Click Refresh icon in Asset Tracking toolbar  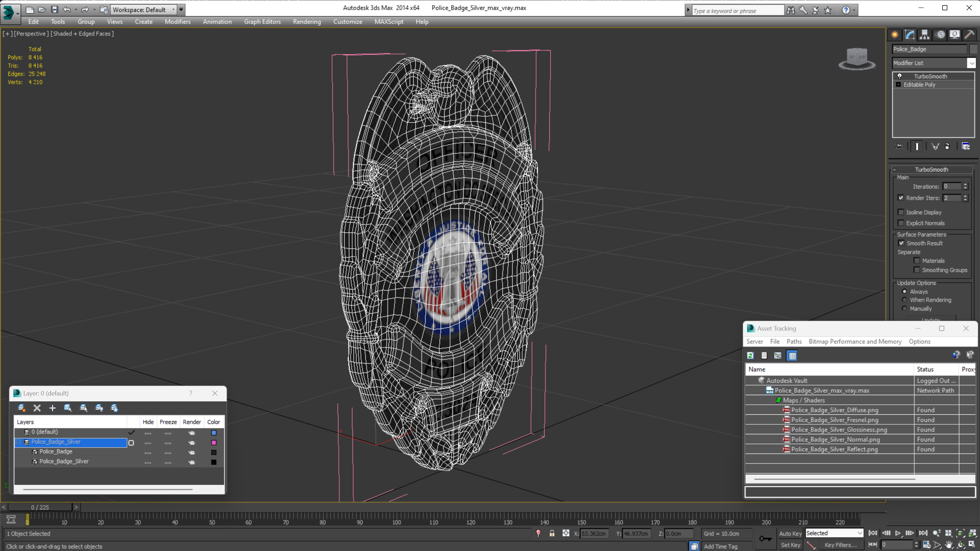click(751, 355)
